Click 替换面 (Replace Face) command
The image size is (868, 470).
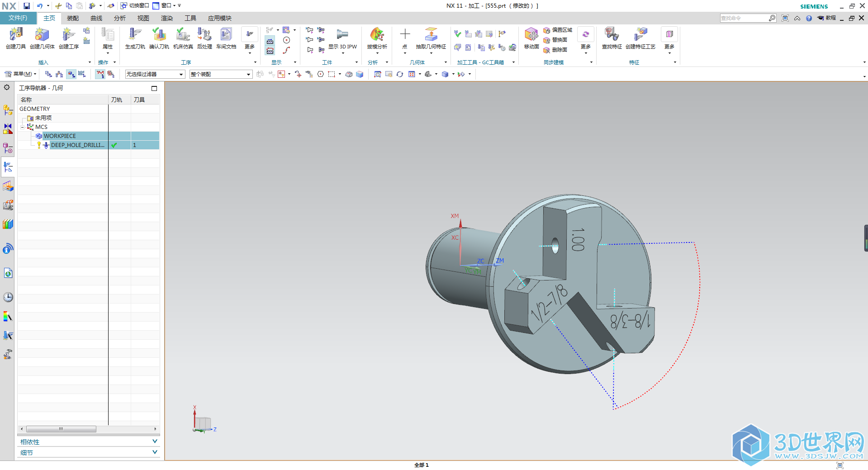pos(555,40)
